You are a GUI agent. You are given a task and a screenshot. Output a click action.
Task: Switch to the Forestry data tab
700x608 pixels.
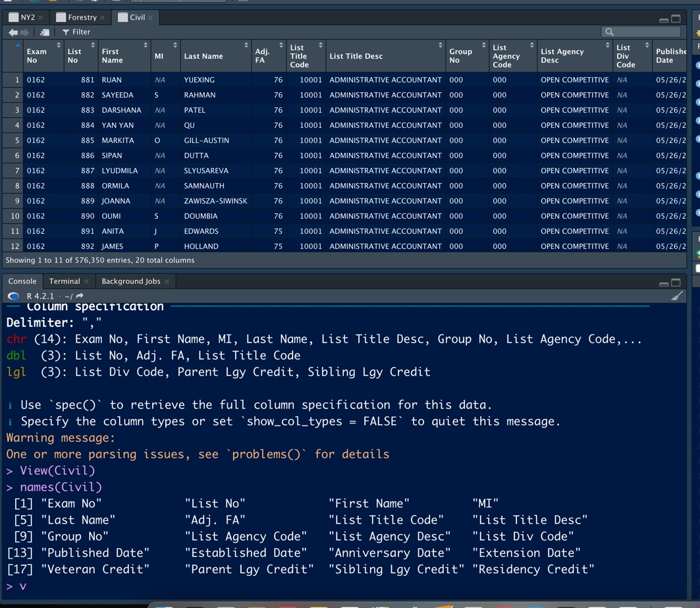click(x=82, y=17)
